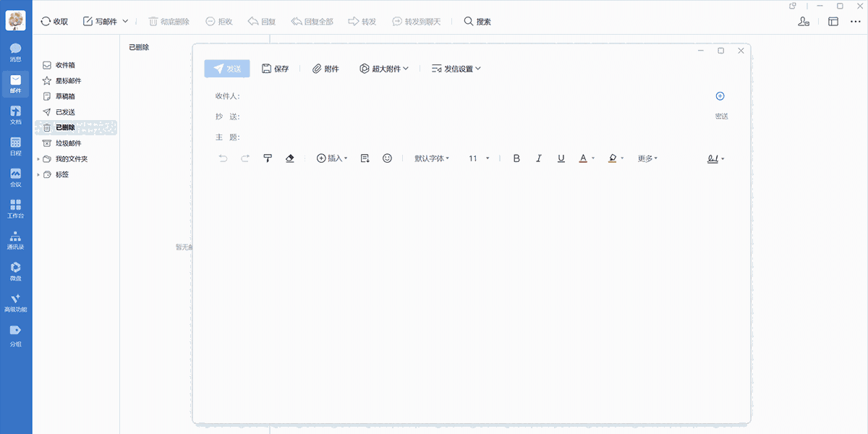This screenshot has width=868, height=434.
Task: Show the 密送 BCC field
Action: 719,116
